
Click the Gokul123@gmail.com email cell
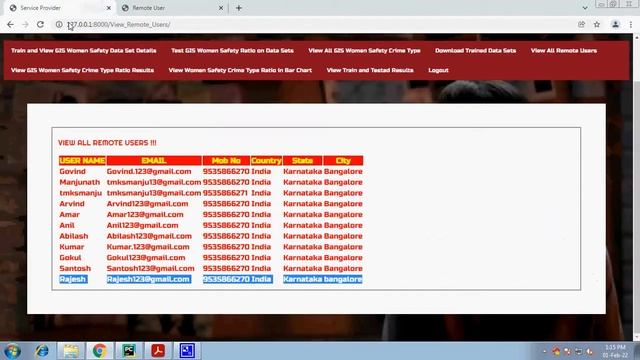[x=146, y=258]
